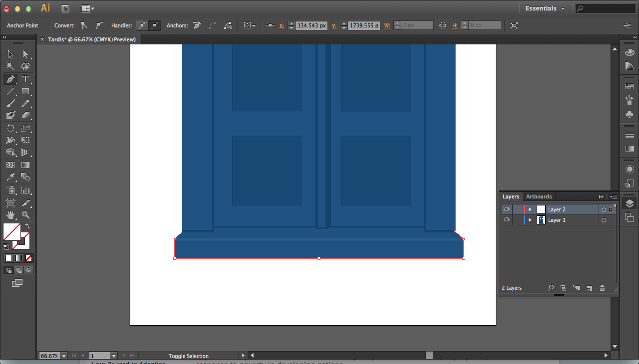
Task: Select the Scale tool
Action: click(x=25, y=128)
